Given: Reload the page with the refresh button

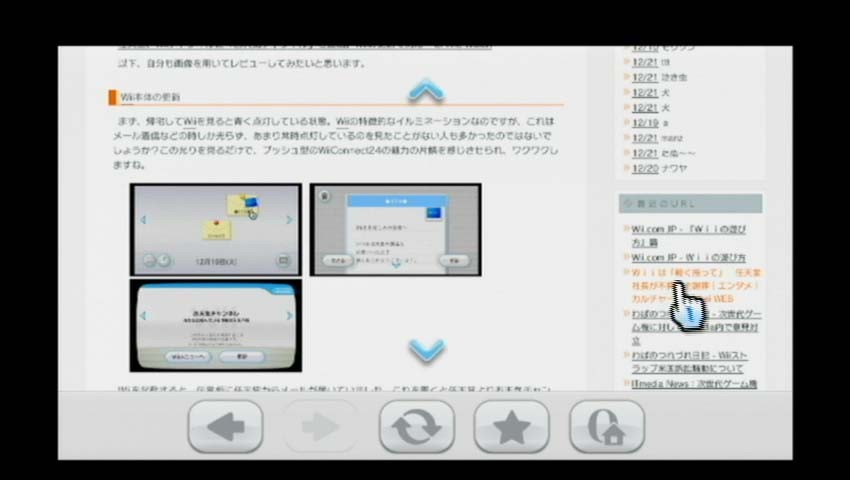Looking at the screenshot, I should coord(416,427).
